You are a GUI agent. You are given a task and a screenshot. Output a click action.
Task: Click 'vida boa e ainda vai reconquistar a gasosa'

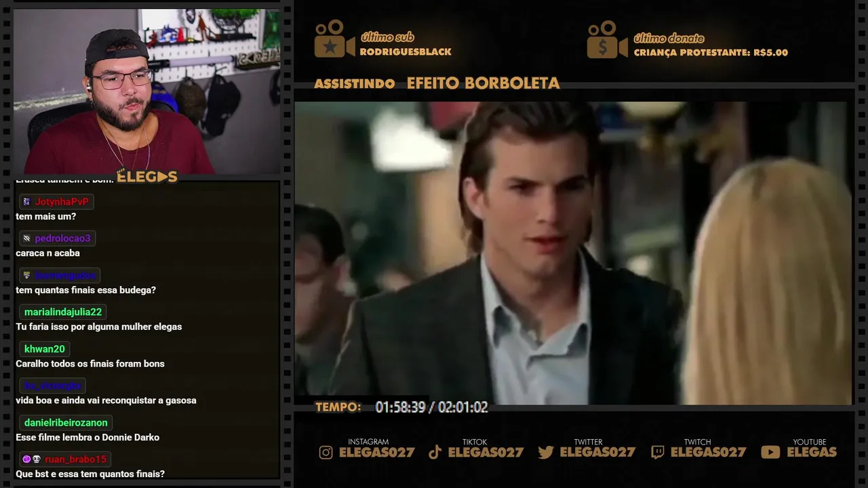(x=106, y=401)
